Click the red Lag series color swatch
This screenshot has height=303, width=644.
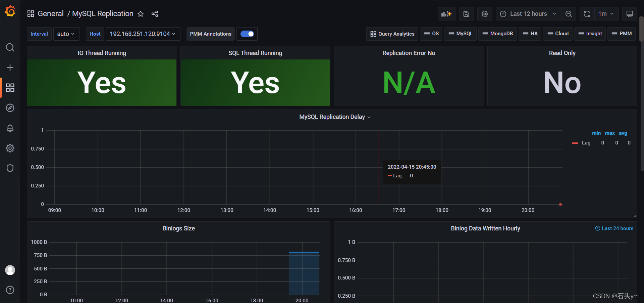tap(575, 143)
